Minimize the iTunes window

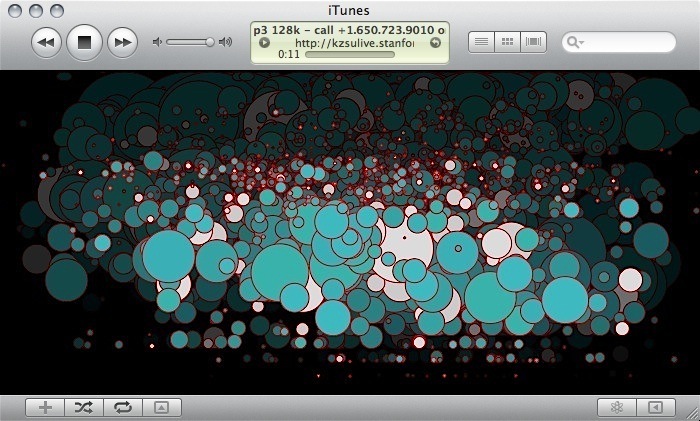(x=36, y=11)
